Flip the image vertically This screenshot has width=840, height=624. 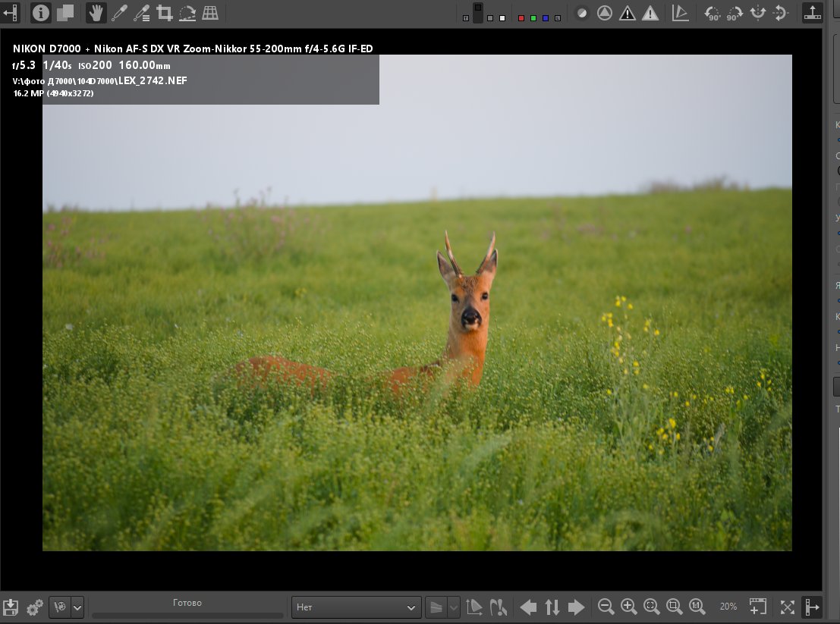[x=781, y=13]
